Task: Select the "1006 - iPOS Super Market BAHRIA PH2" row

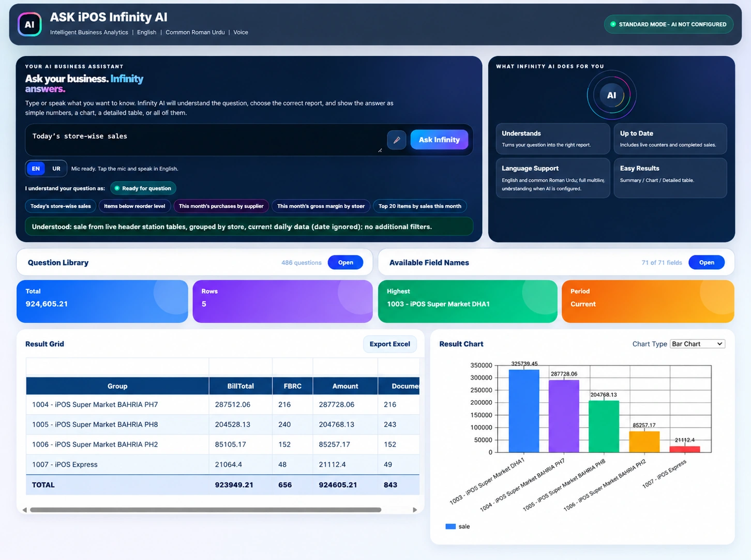Action: pyautogui.click(x=222, y=445)
